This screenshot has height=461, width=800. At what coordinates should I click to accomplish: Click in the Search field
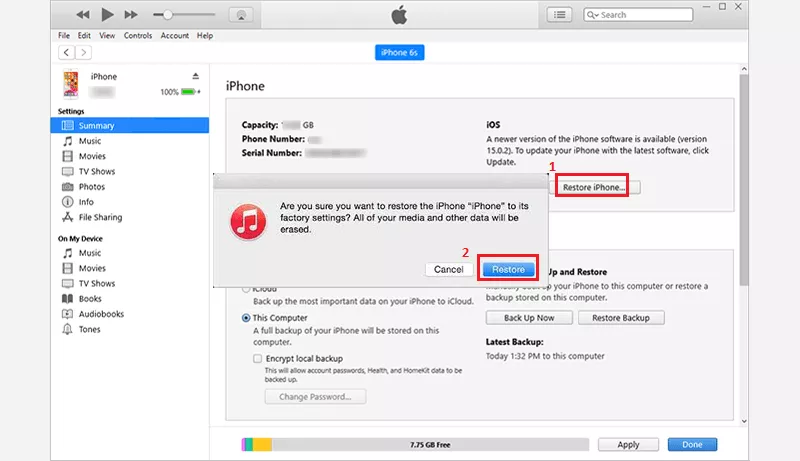pos(638,15)
